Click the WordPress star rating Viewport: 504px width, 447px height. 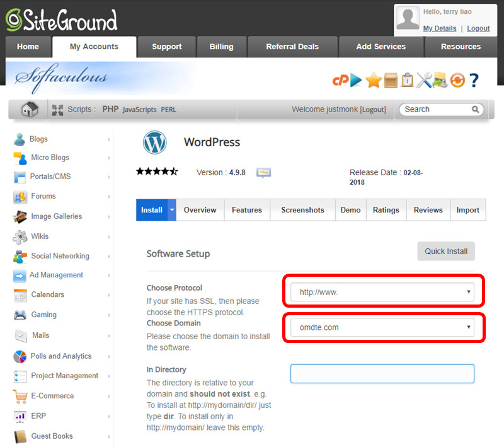[x=157, y=171]
